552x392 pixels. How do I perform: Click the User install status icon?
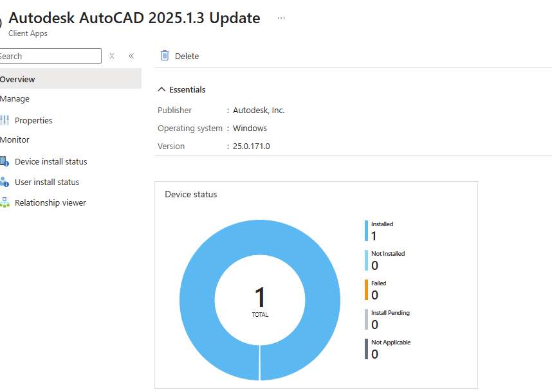5,182
